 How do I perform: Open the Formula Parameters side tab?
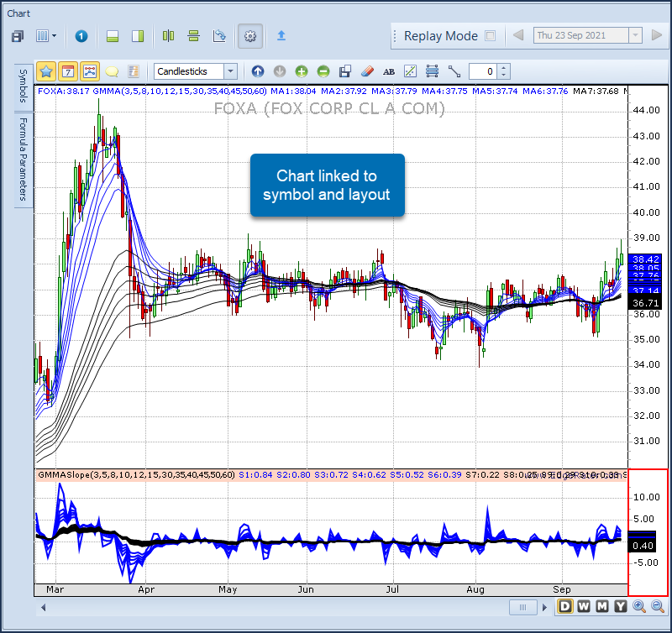tap(24, 160)
